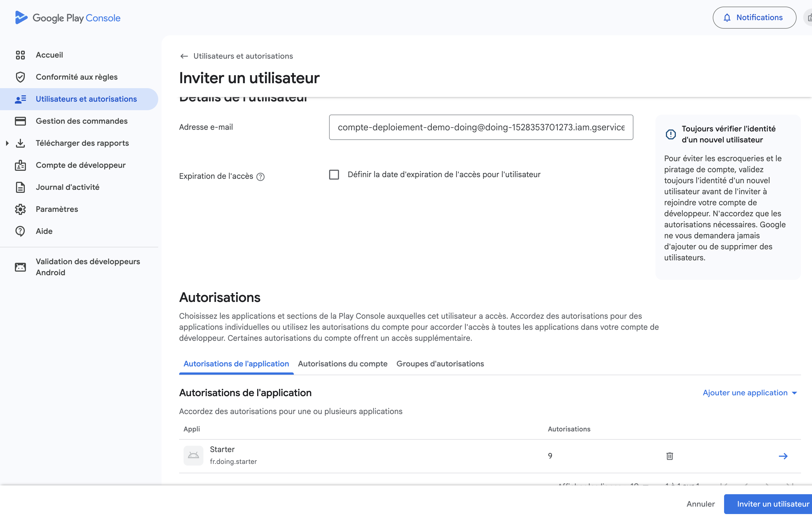Delete the Starter app permissions row
Screen dimensions: 812x519
670,456
